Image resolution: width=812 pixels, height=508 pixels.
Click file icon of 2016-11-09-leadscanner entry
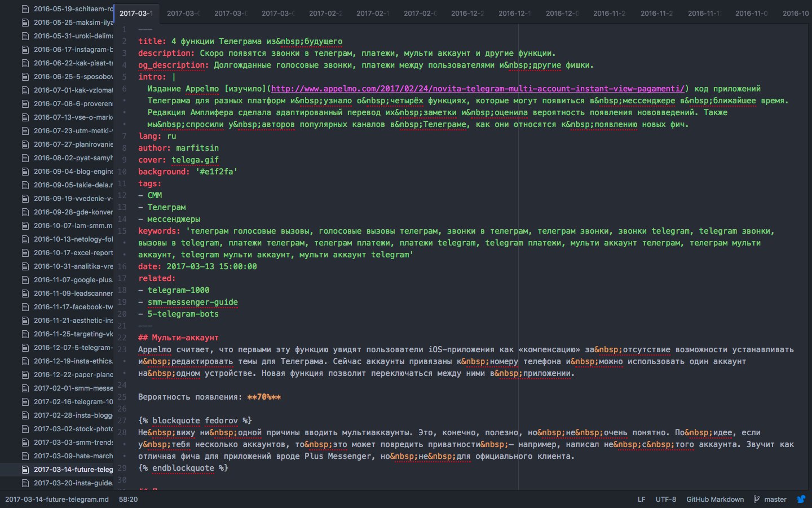[x=25, y=293]
